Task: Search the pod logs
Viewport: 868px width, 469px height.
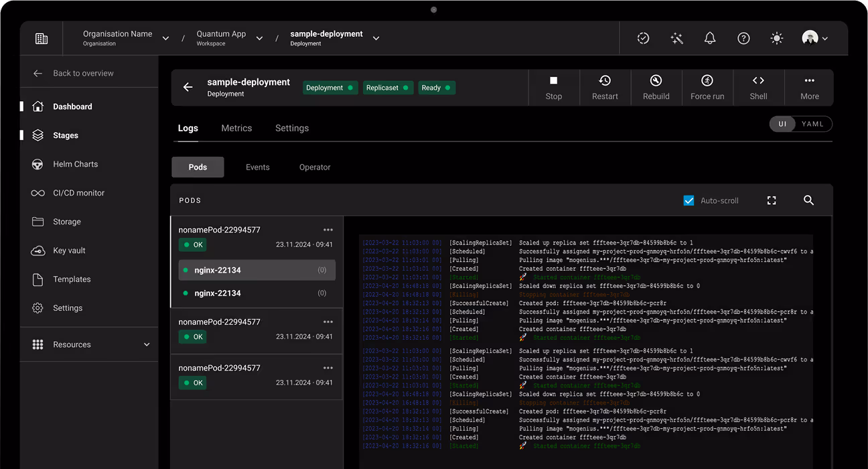Action: point(808,200)
